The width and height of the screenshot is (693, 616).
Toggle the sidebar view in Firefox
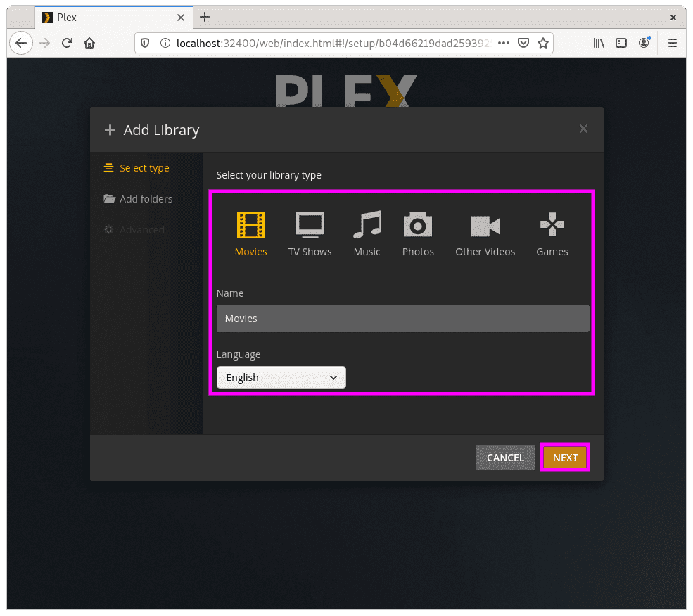coord(621,43)
